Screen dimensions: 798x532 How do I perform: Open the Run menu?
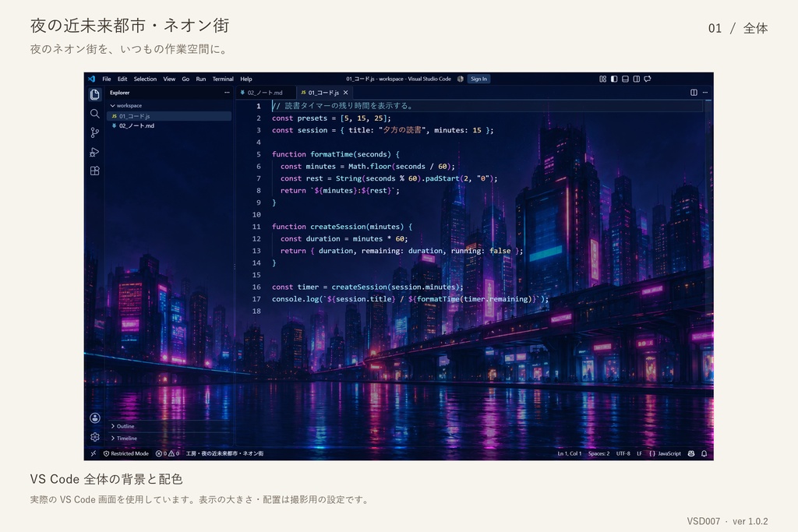(201, 79)
